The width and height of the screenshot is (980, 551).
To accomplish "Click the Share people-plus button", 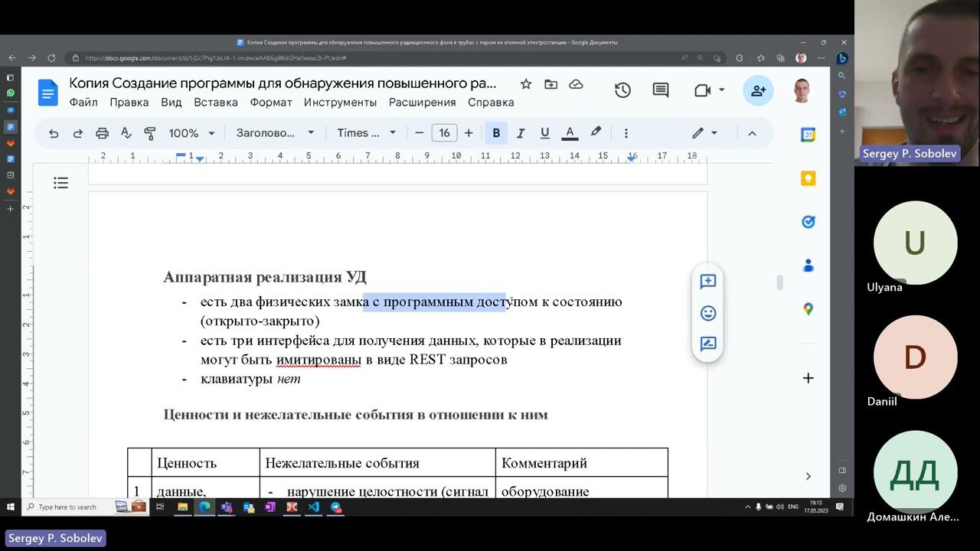I will (x=758, y=90).
